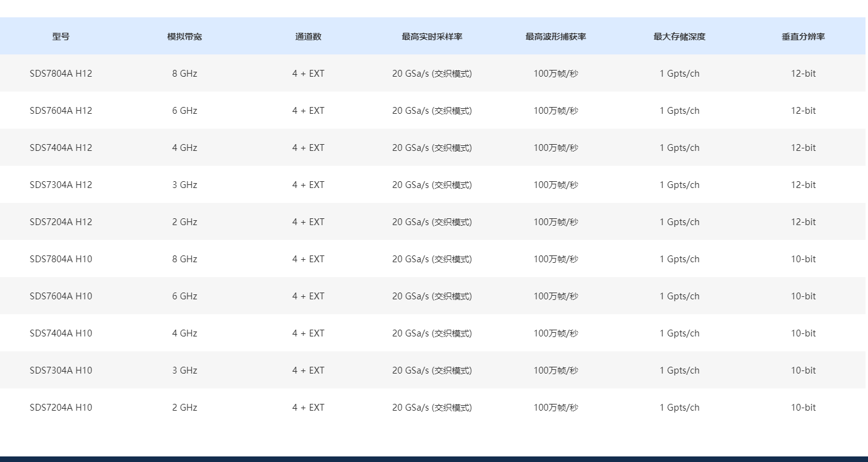Select model SDS7404A H12
Image resolution: width=868 pixels, height=462 pixels.
61,148
